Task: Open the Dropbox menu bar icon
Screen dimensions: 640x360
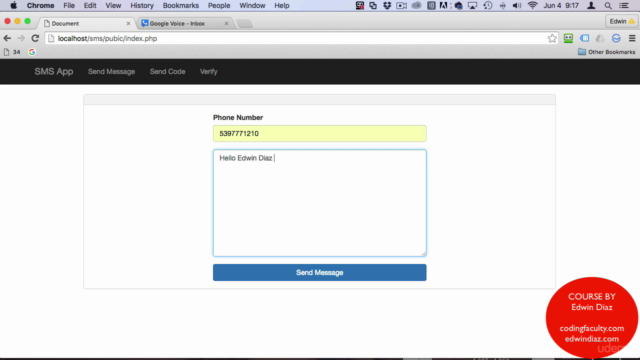Action: tap(387, 5)
